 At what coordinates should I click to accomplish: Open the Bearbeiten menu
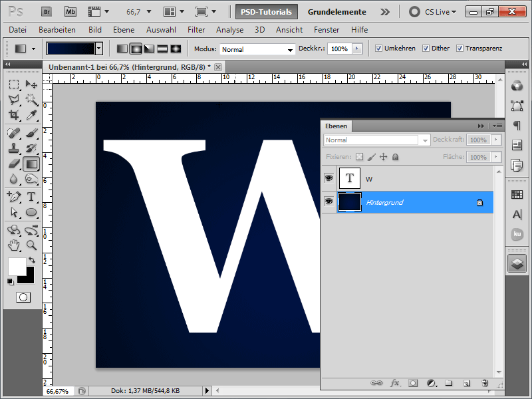(57, 30)
